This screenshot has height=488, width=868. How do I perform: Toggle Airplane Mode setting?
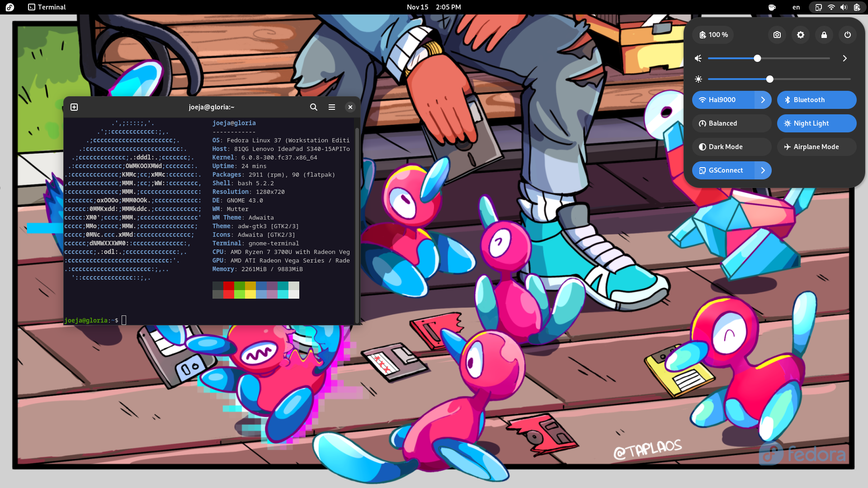click(x=816, y=146)
